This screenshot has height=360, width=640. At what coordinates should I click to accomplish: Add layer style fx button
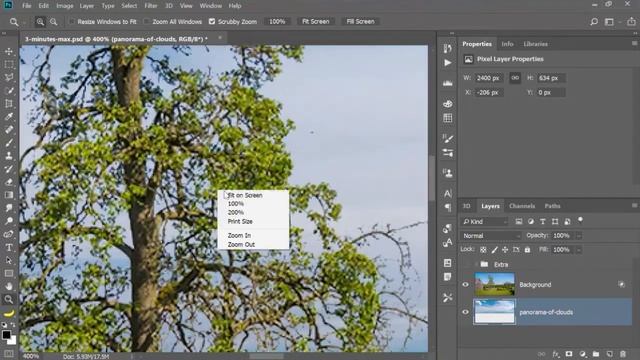pos(556,354)
